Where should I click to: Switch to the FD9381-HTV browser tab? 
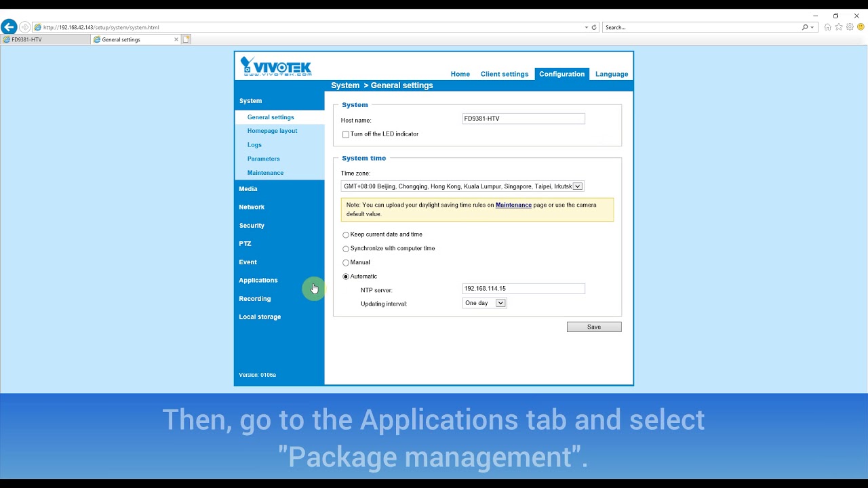click(45, 39)
